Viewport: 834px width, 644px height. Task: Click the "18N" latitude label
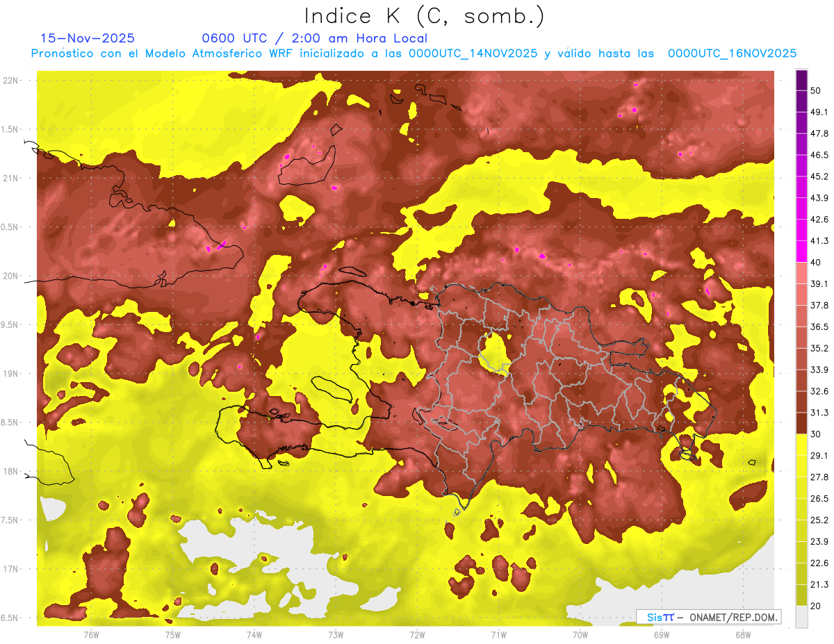[x=10, y=471]
